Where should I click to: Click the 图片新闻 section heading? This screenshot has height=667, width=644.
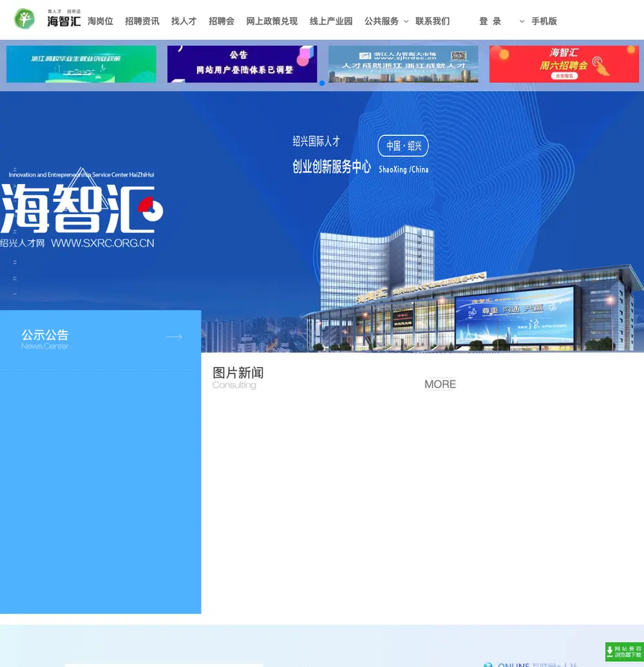coord(238,373)
